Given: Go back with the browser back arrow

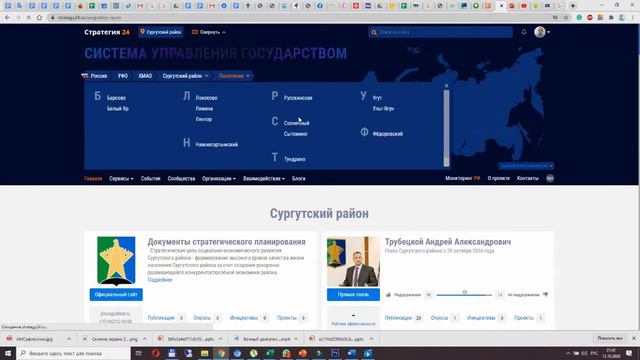Looking at the screenshot, I should [x=7, y=18].
